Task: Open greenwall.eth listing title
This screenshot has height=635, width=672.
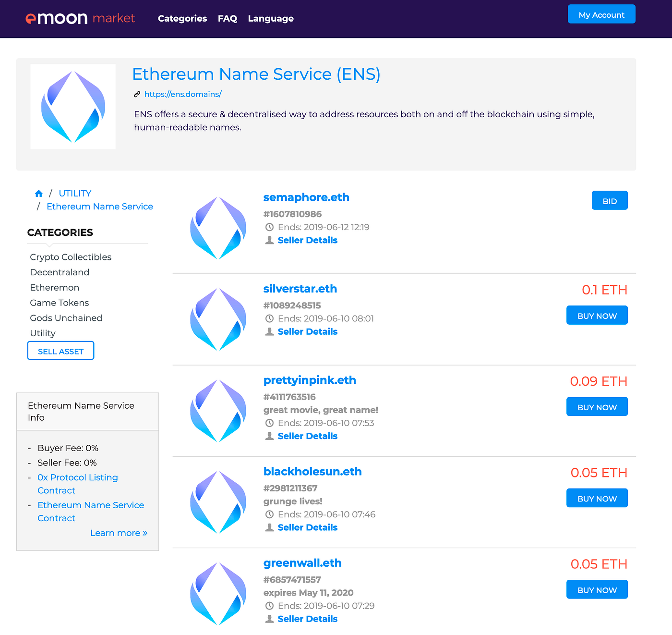Action: (x=302, y=563)
